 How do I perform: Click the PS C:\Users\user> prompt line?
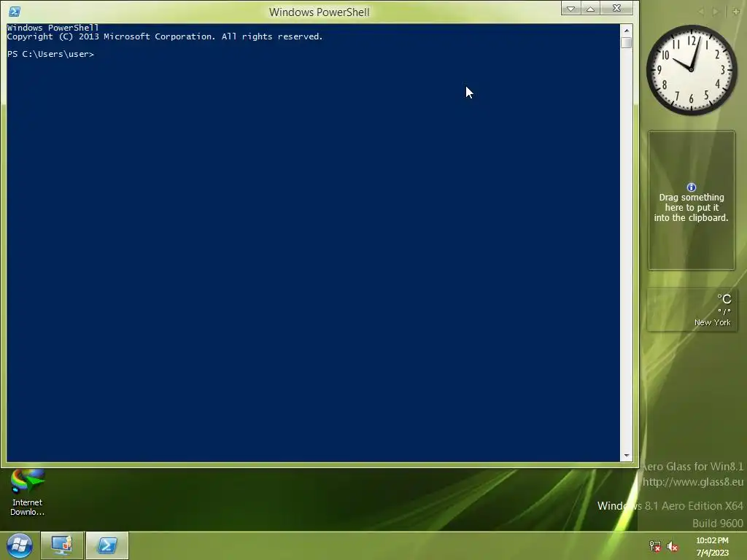(x=50, y=54)
